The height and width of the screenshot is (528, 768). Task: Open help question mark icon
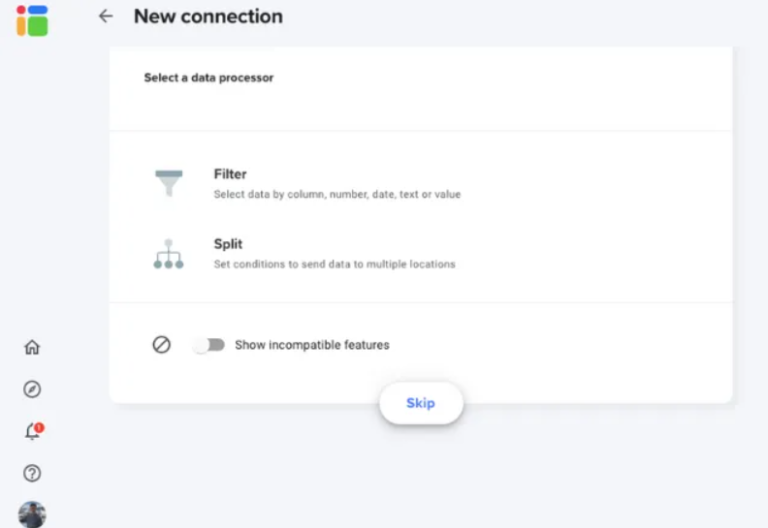tap(32, 473)
